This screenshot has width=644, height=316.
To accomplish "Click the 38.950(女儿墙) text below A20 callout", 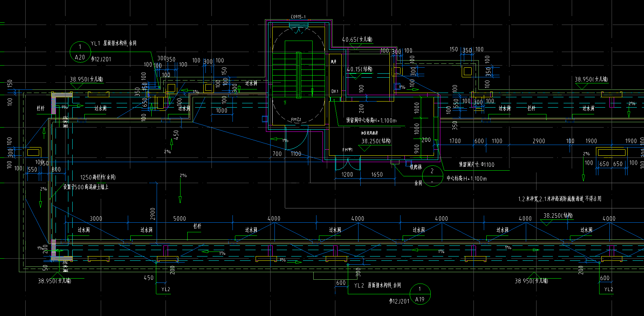I will pyautogui.click(x=86, y=79).
